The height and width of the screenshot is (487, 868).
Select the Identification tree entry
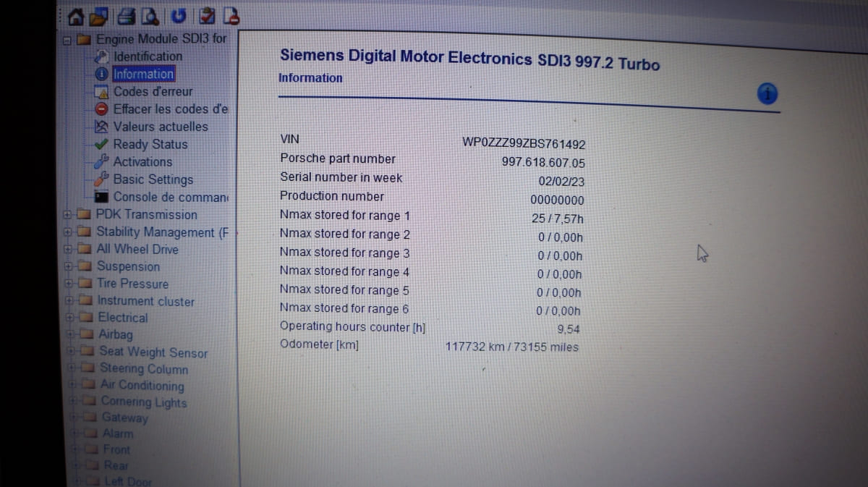pyautogui.click(x=148, y=56)
